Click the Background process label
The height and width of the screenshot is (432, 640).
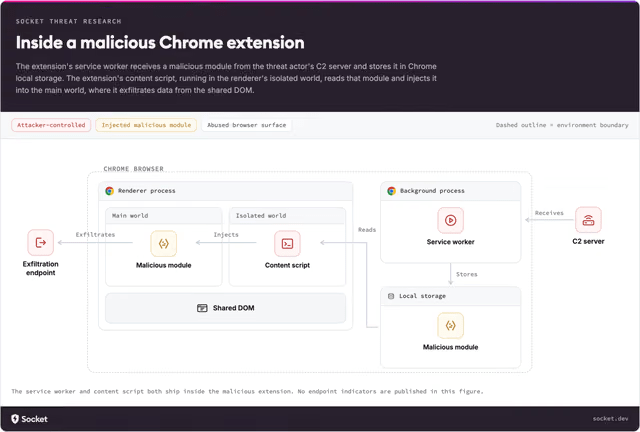click(x=432, y=191)
